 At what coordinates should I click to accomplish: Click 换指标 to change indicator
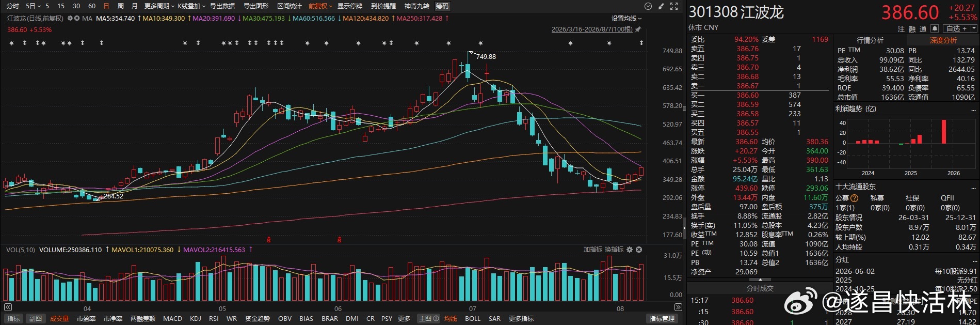coord(614,250)
